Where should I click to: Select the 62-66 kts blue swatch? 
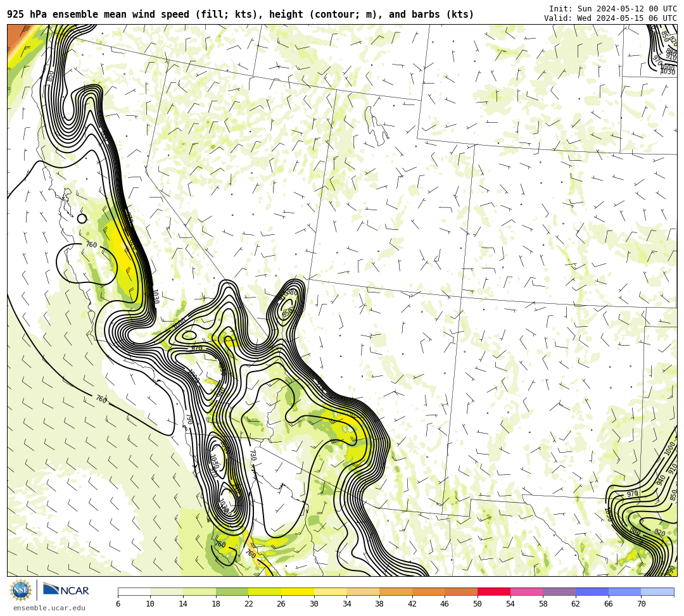pyautogui.click(x=592, y=591)
